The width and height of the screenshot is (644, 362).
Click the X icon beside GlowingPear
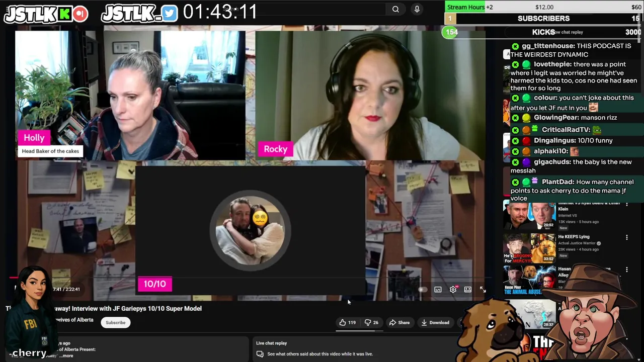(x=515, y=118)
